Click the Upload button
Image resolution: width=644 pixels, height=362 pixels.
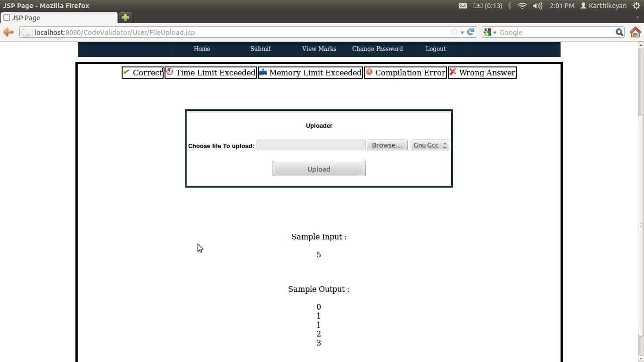coord(319,169)
